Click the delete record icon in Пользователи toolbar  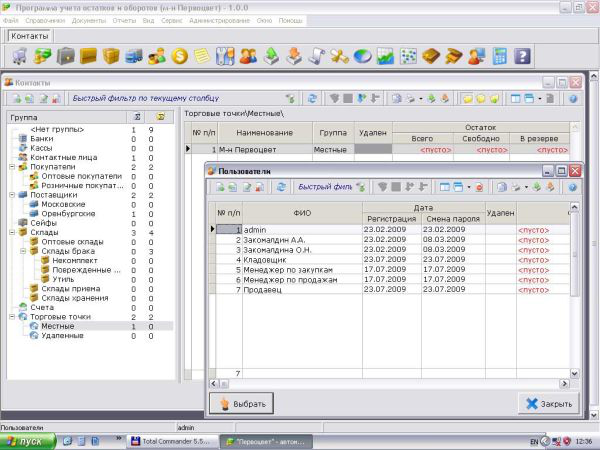pos(259,187)
